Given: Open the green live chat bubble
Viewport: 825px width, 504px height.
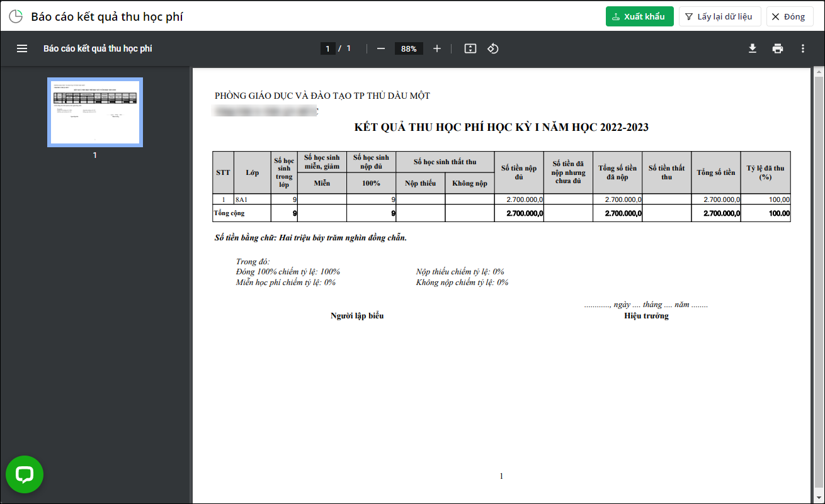Looking at the screenshot, I should [x=25, y=474].
